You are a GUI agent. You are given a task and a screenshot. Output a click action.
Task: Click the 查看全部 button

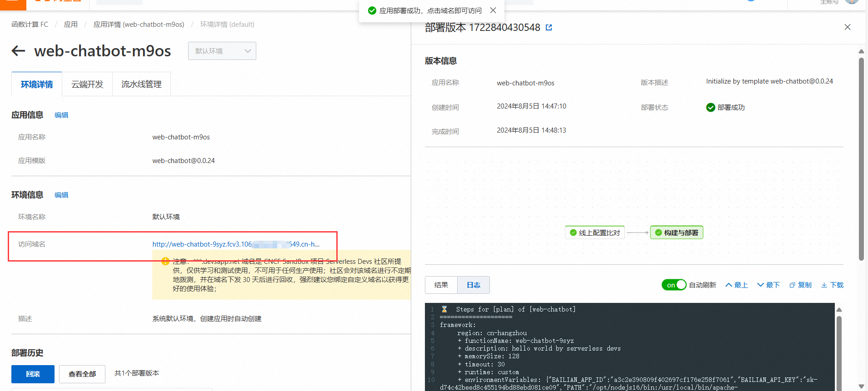pyautogui.click(x=82, y=374)
